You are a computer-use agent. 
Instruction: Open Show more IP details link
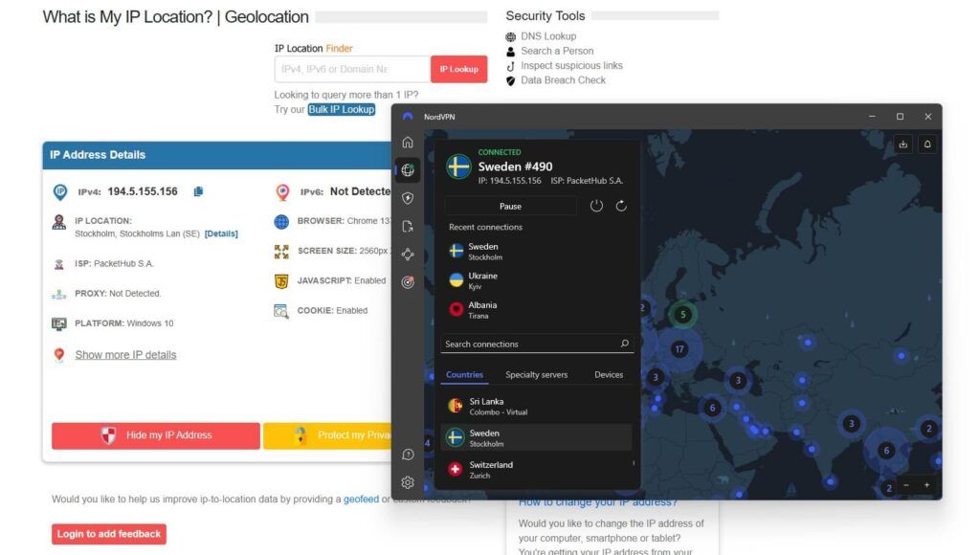(125, 355)
